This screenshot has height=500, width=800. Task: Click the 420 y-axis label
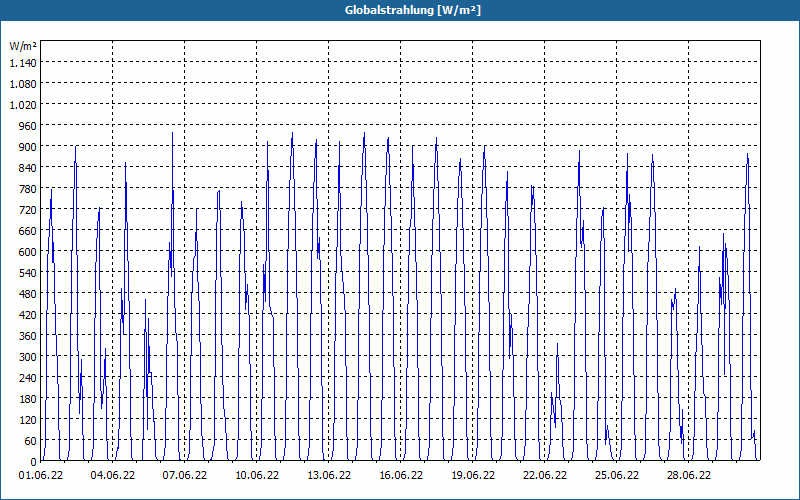pyautogui.click(x=28, y=315)
